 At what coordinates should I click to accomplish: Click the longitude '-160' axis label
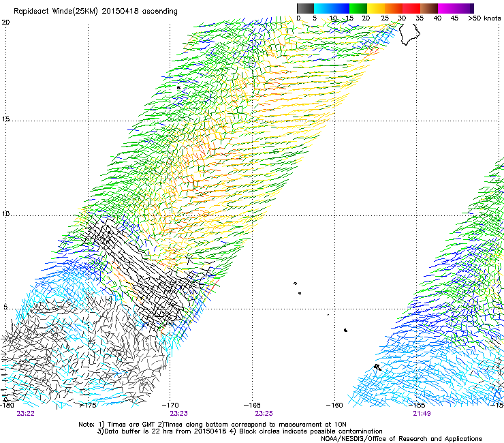coord(334,405)
